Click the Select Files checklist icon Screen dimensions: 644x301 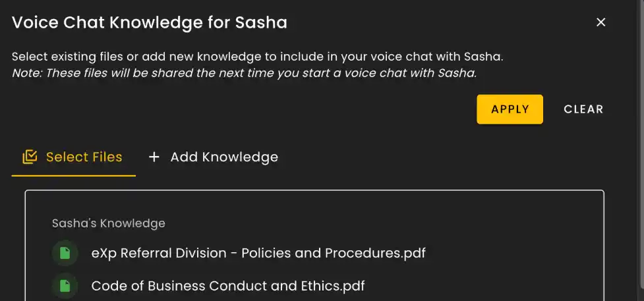tap(30, 157)
